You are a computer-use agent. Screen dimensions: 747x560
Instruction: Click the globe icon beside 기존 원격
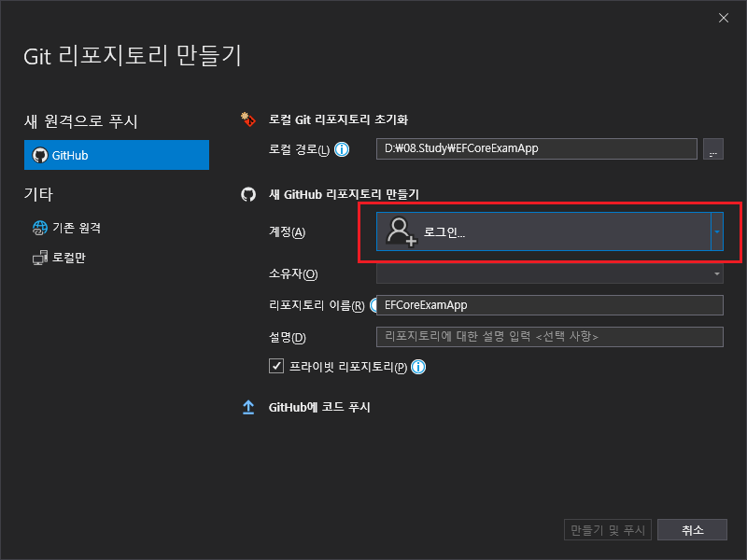[40, 228]
